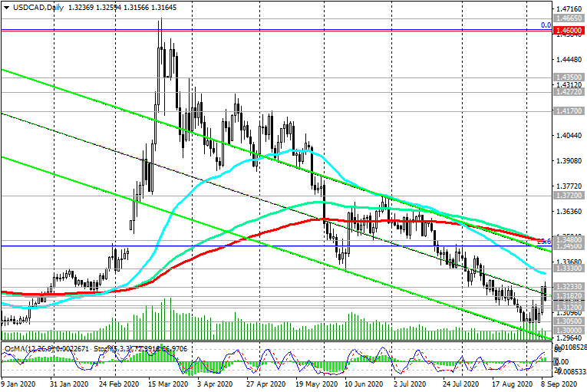The height and width of the screenshot is (392, 587).
Task: Click the 1.37720 price axis value
Action: tap(569, 186)
